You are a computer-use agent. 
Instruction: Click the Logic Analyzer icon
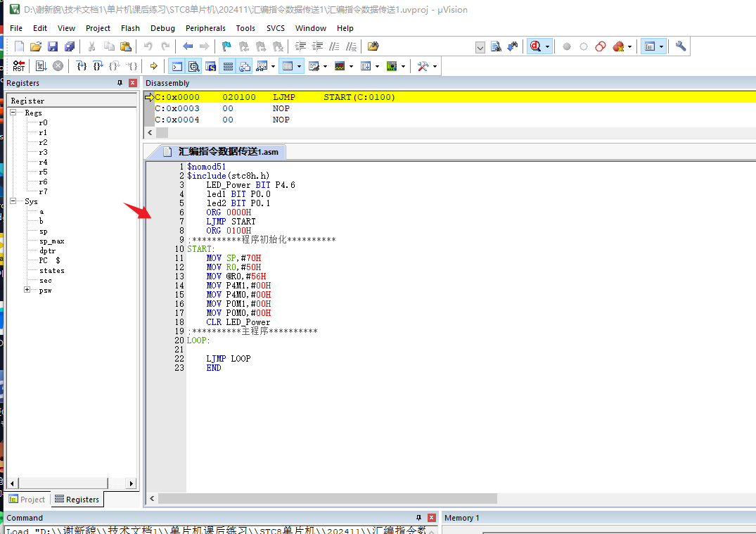(340, 66)
